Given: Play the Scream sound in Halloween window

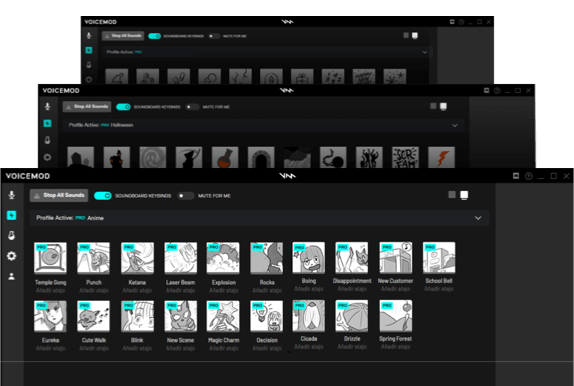Looking at the screenshot, I should point(405,157).
